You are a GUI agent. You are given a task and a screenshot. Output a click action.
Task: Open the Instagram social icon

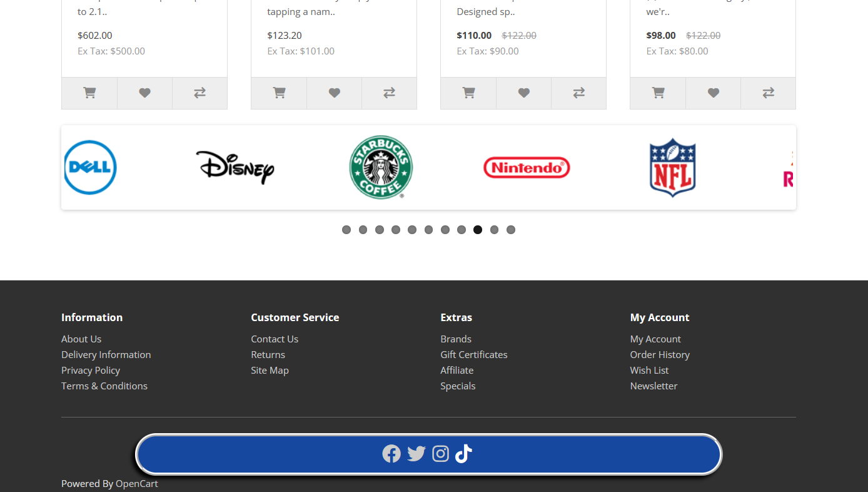coord(441,454)
